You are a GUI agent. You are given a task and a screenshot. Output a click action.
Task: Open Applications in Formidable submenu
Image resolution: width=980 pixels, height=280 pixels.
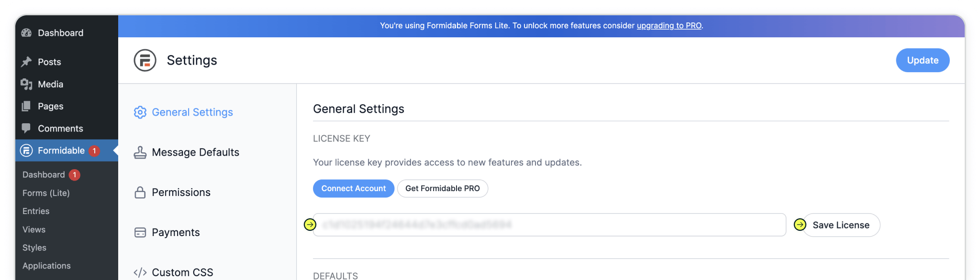click(x=46, y=266)
